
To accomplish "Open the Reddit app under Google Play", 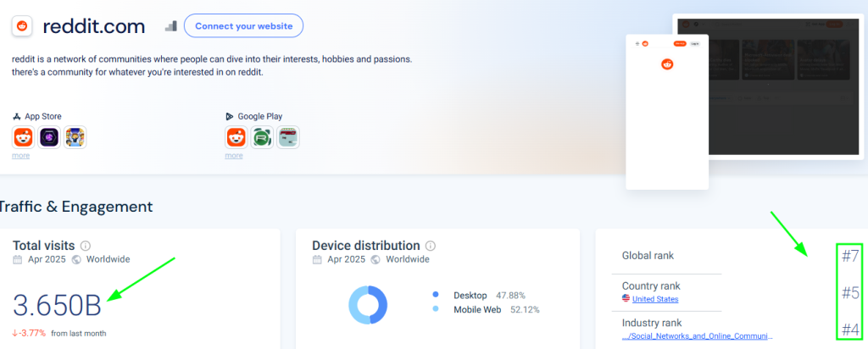I will 236,137.
